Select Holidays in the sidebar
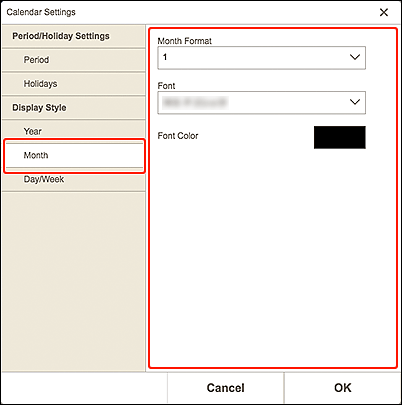Viewport: 402px width, 405px height. click(74, 84)
